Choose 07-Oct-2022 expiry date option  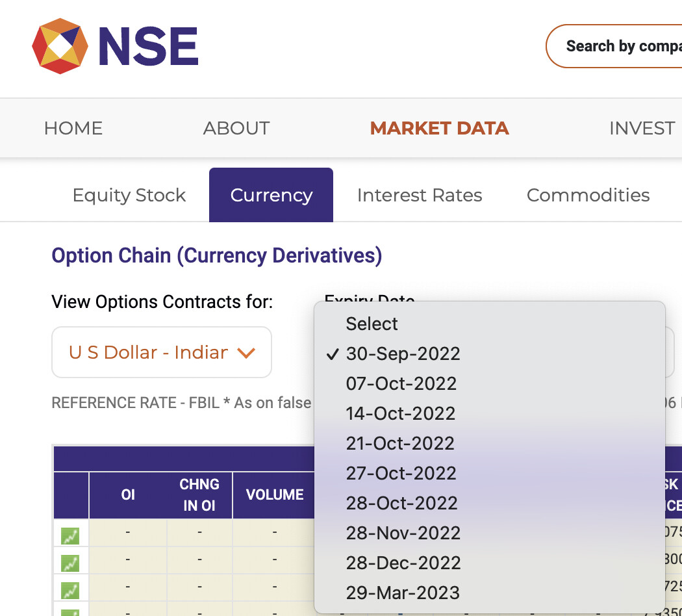(x=401, y=383)
